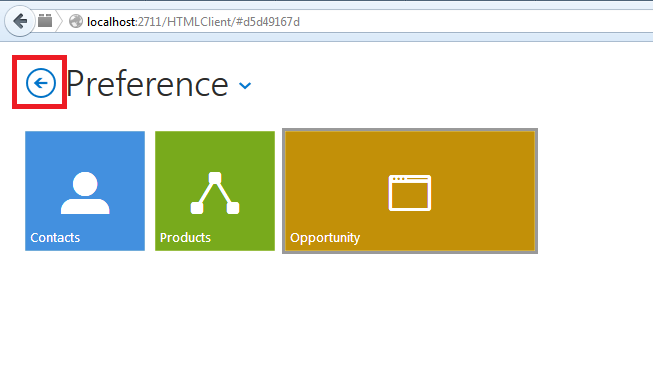Image resolution: width=653 pixels, height=365 pixels.
Task: Click the globe site identity icon
Action: pyautogui.click(x=76, y=21)
